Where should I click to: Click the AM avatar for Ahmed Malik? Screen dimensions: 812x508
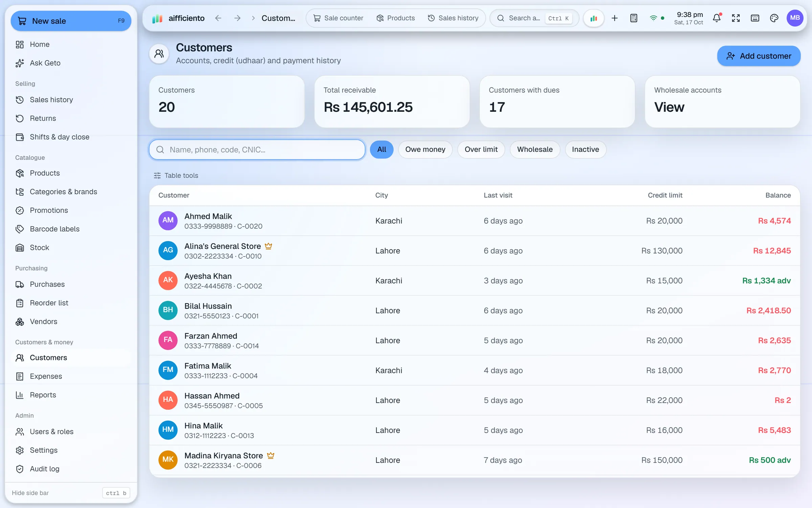(168, 220)
